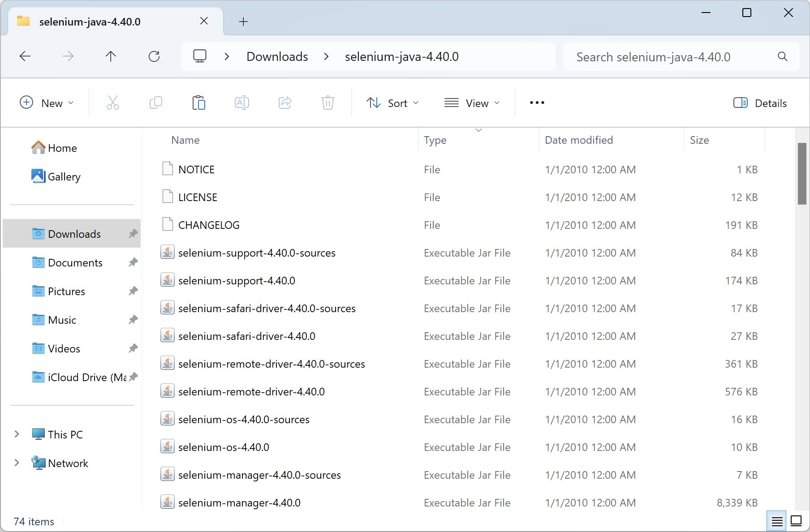Screen dimensions: 810x532
Task: Cut the selected file
Action: (112, 103)
